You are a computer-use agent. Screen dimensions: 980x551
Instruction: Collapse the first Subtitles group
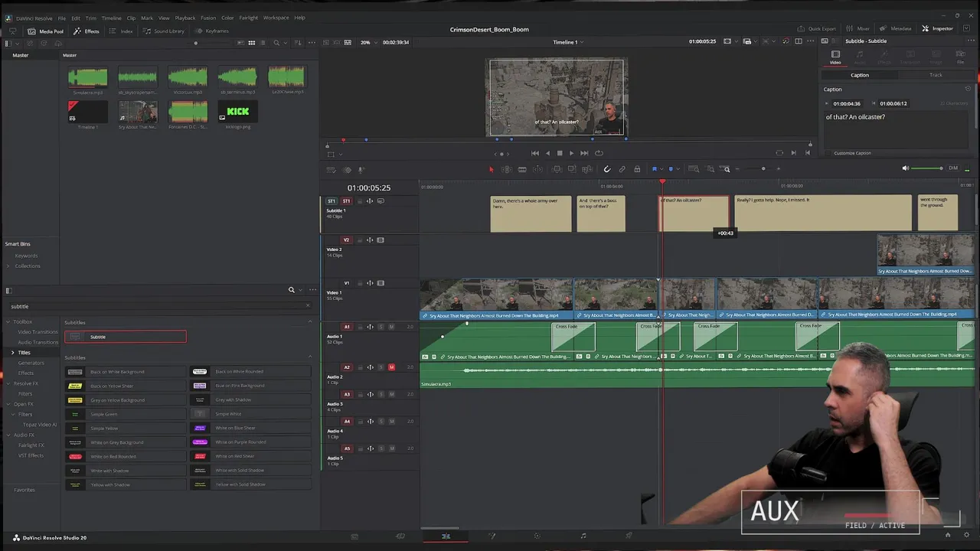tap(310, 322)
